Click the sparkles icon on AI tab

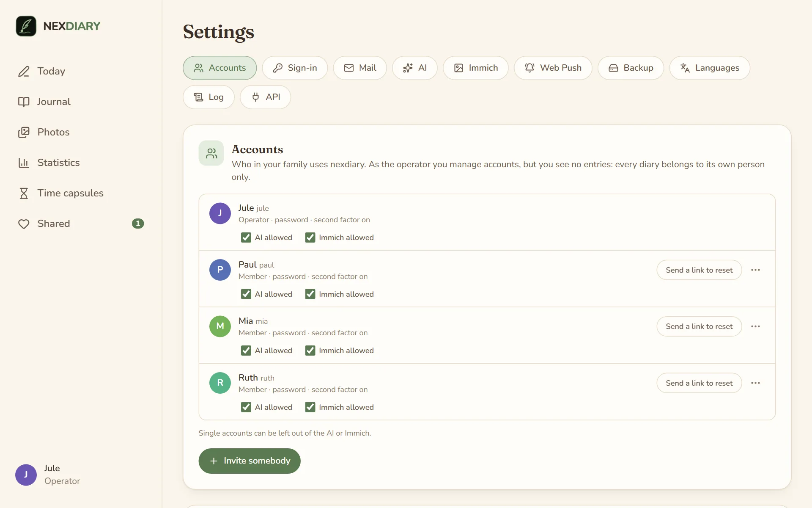point(408,68)
